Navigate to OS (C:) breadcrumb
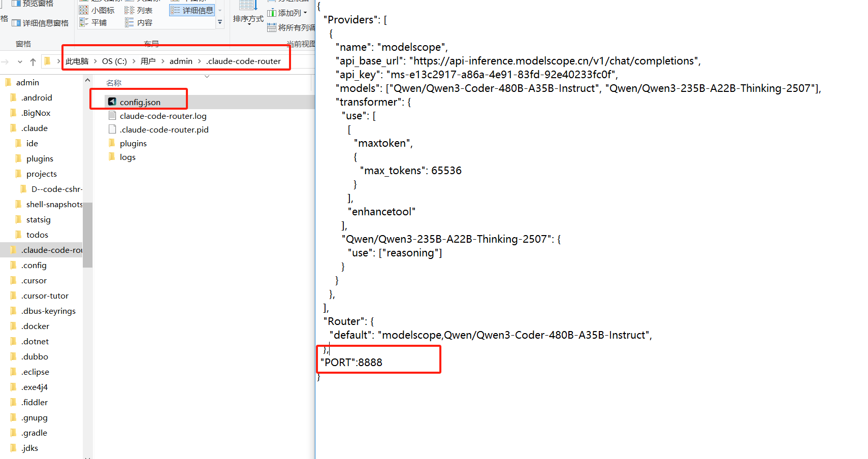This screenshot has height=459, width=868. click(x=114, y=61)
